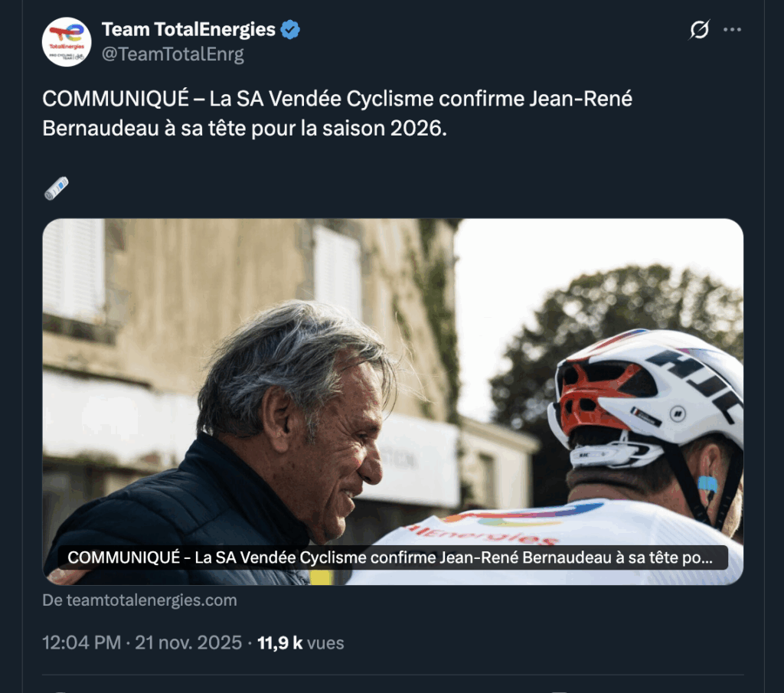Click the Team TotalEnergies display name
The image size is (784, 693).
pos(188,30)
